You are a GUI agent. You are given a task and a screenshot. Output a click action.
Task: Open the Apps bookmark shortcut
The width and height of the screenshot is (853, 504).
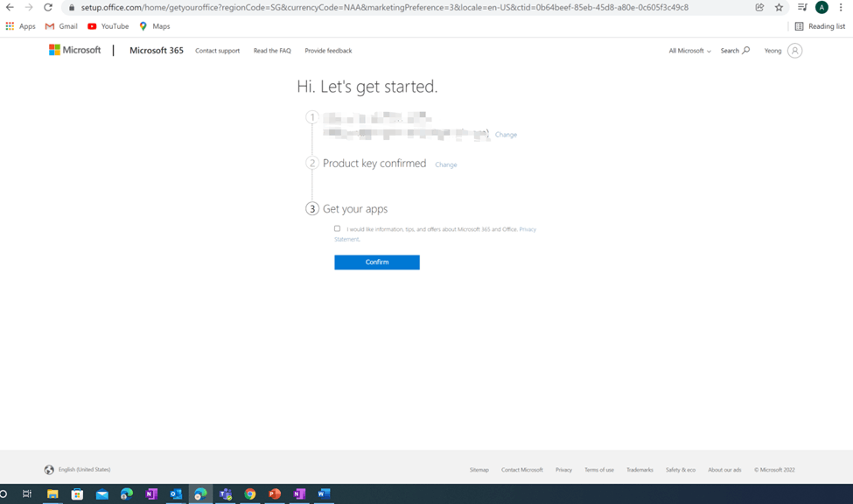coord(20,26)
